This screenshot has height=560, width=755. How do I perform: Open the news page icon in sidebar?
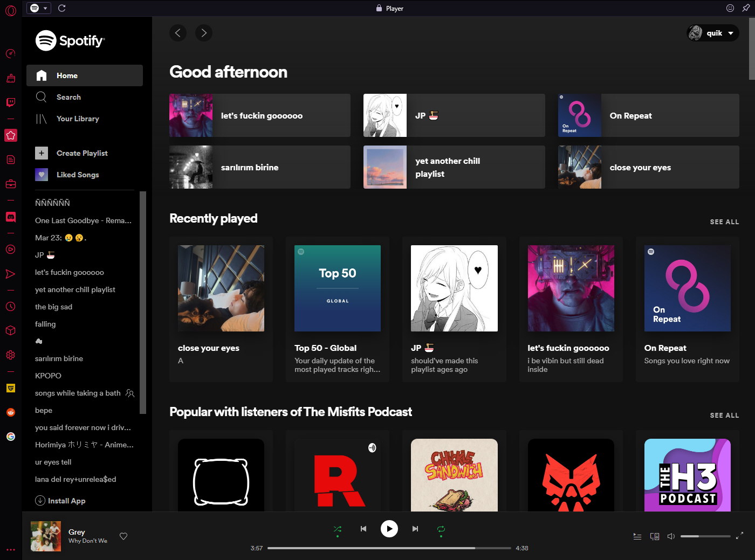pos(11,160)
